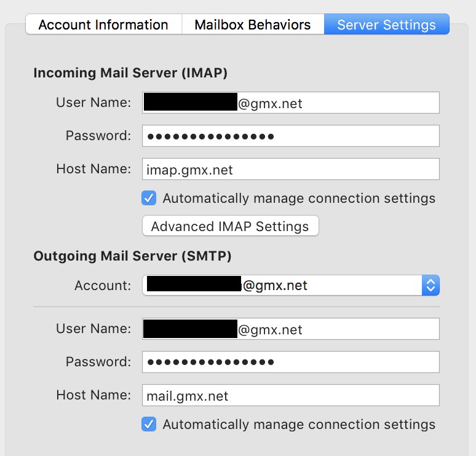The image size is (476, 456).
Task: Click the SMTP Password field
Action: click(x=290, y=362)
